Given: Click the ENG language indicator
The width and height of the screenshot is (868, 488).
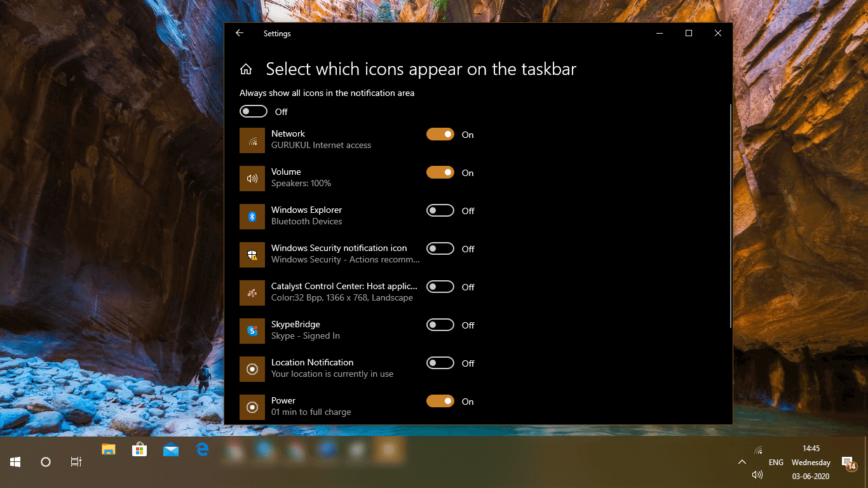Looking at the screenshot, I should [776, 462].
